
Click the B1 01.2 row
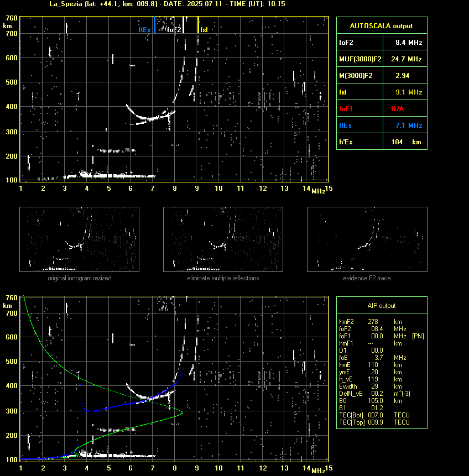coord(361,408)
